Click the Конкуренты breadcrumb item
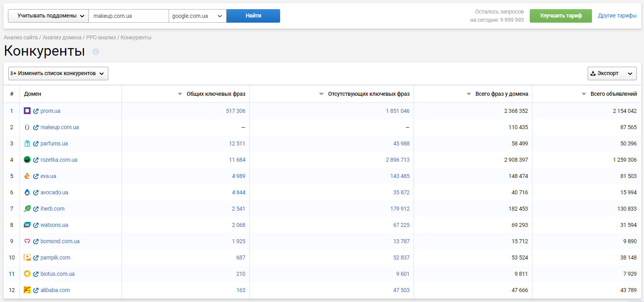The height and width of the screenshot is (302, 644). [136, 37]
